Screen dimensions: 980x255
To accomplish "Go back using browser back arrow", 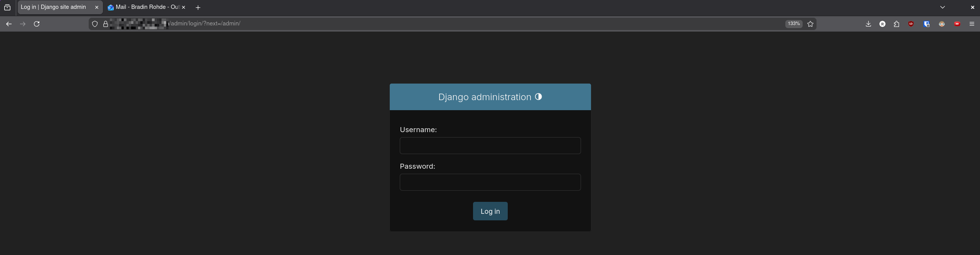I will coord(9,24).
